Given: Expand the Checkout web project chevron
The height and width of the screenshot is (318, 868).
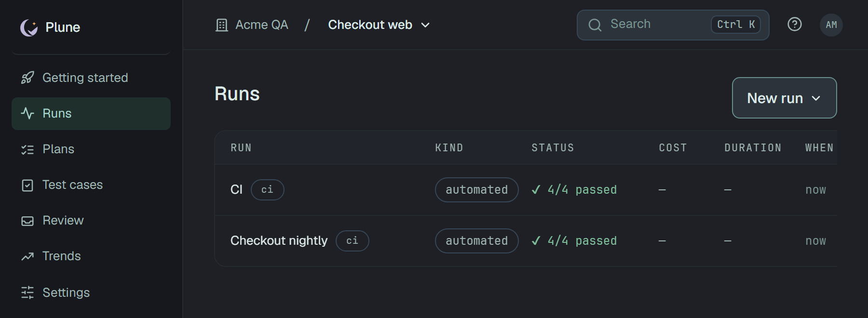Looking at the screenshot, I should (425, 25).
